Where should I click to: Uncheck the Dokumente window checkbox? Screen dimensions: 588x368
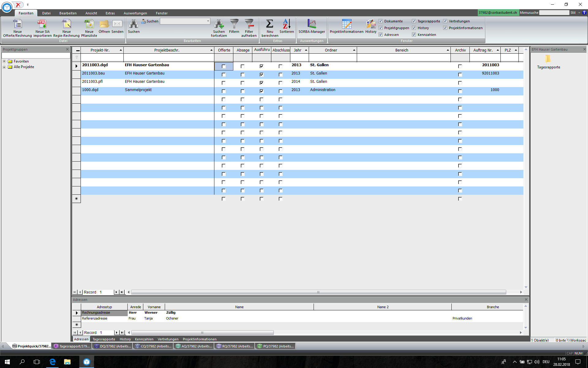tap(381, 21)
